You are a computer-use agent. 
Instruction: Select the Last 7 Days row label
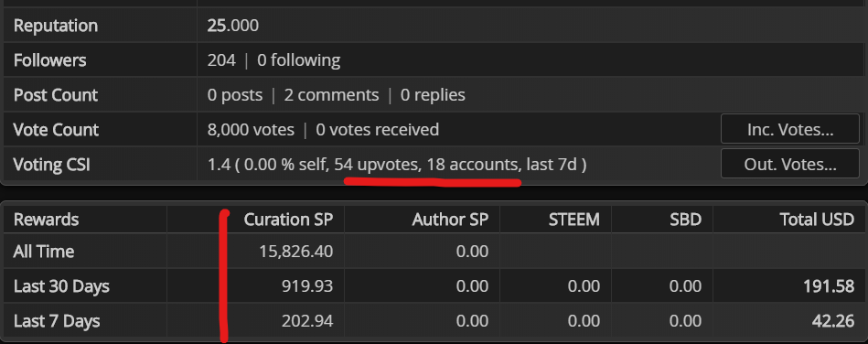57,321
